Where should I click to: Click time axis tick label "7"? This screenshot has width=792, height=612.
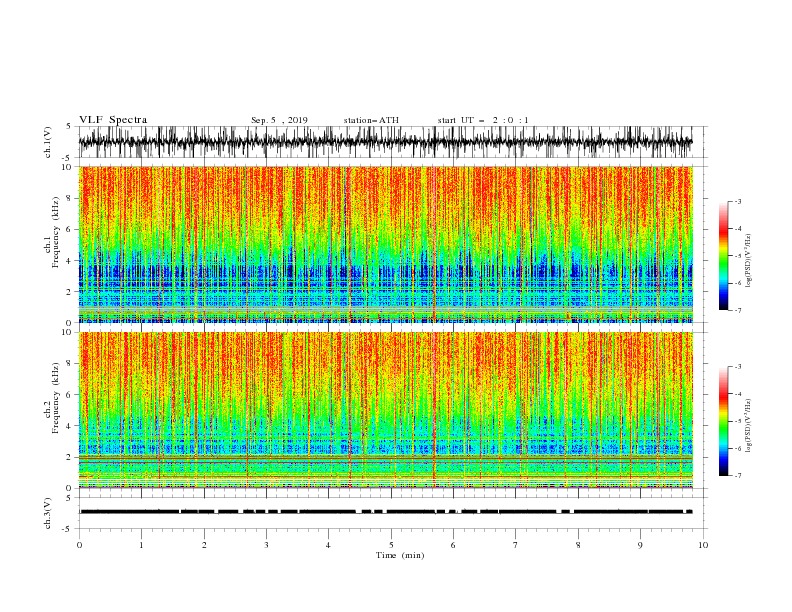516,545
